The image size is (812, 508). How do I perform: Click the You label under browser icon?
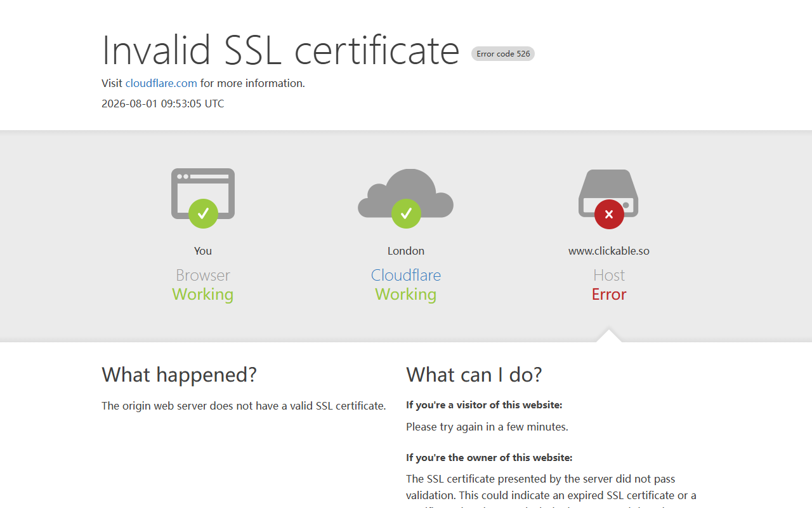coord(203,251)
